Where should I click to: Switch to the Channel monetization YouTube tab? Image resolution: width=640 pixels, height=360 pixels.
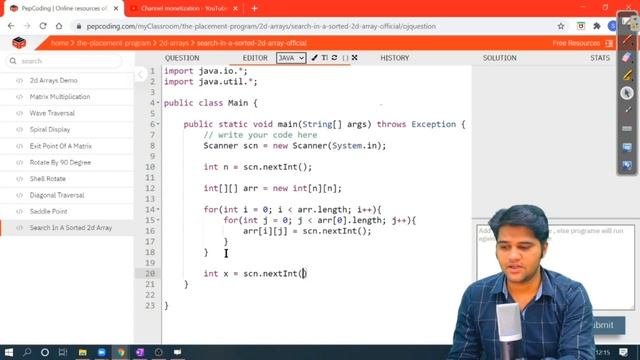(184, 8)
